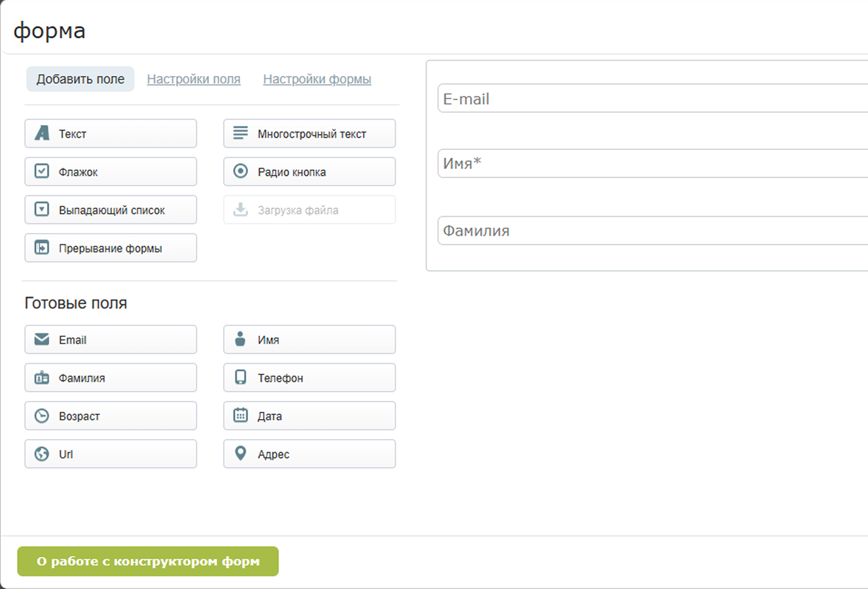
Task: Click the envelope icon next to Email
Action: point(42,339)
